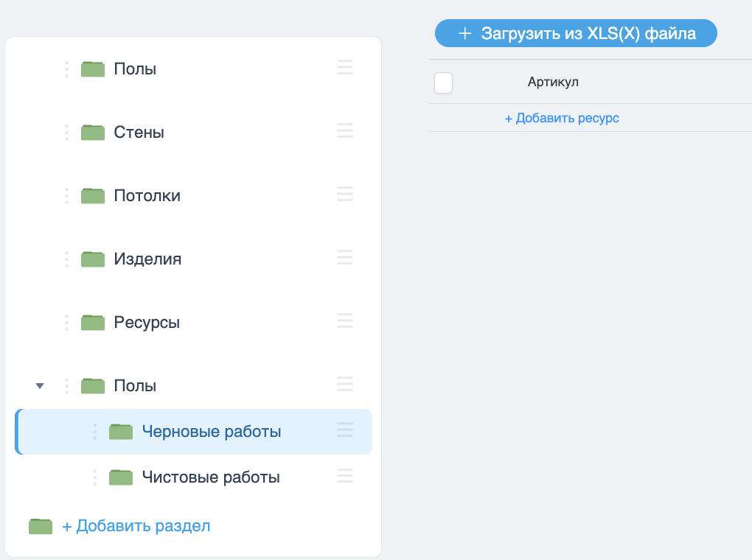
Task: Open the hamburger menu for Полы row above Стены
Action: click(x=345, y=67)
